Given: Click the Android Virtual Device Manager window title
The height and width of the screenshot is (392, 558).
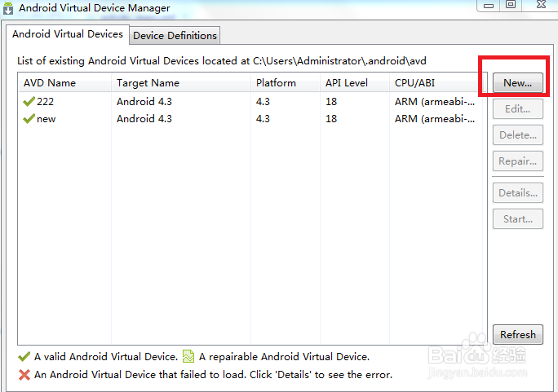Looking at the screenshot, I should [95, 8].
